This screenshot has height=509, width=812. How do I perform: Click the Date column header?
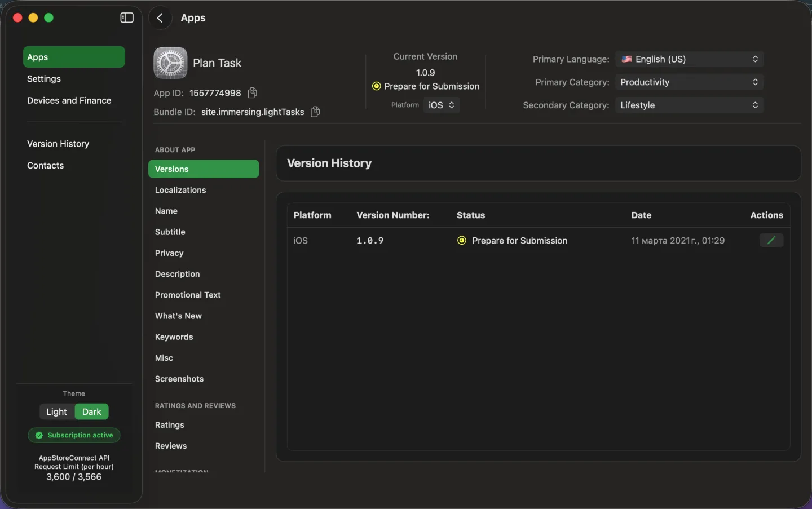641,215
